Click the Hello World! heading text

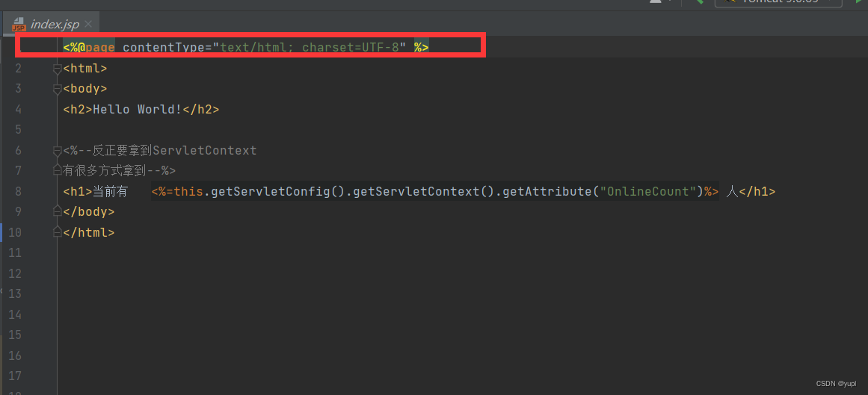pyautogui.click(x=138, y=110)
